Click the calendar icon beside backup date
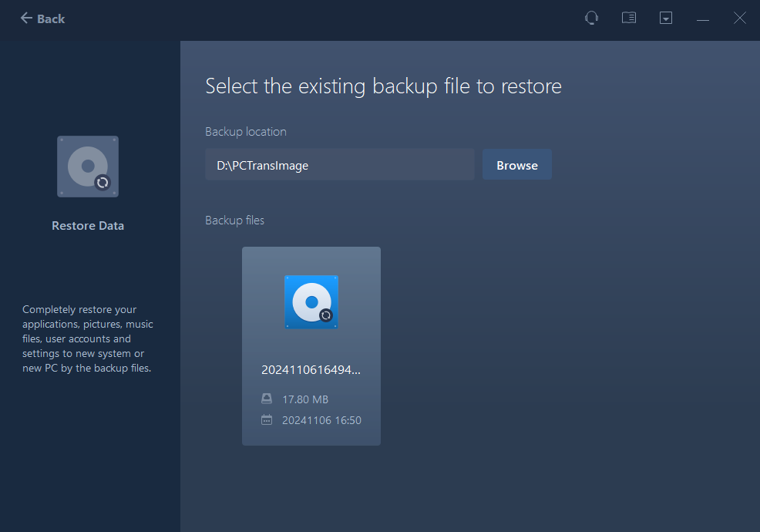 (x=267, y=419)
